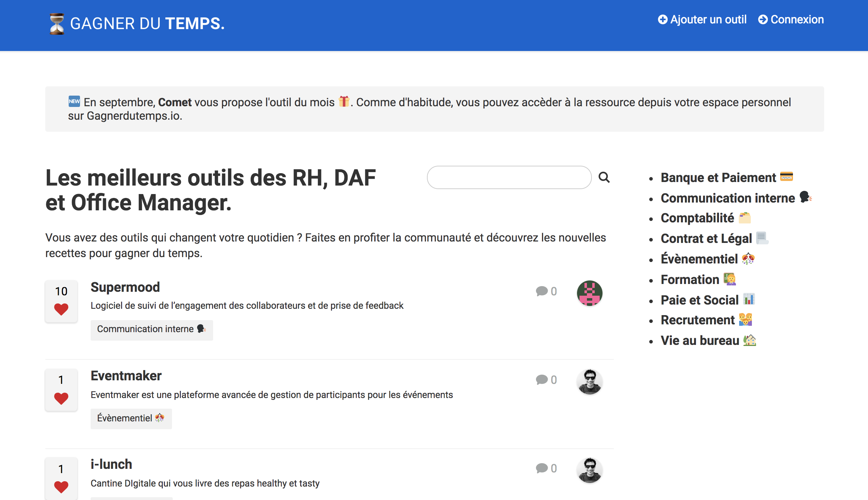Click Évènementiel tag under Eventmaker
This screenshot has height=500, width=868.
click(x=131, y=418)
